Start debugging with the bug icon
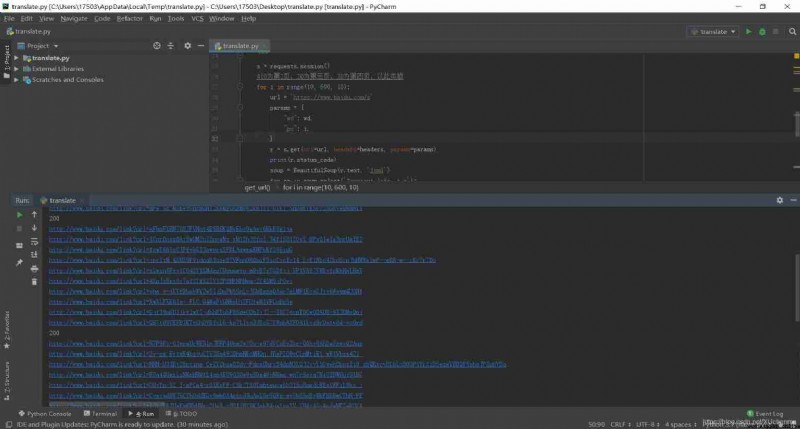This screenshot has width=800, height=429. [x=762, y=32]
